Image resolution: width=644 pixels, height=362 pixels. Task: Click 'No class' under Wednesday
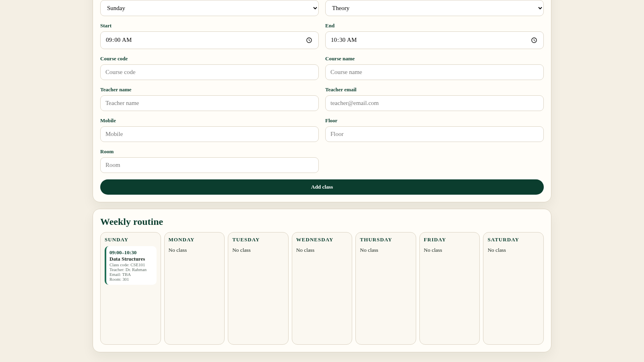point(305,250)
